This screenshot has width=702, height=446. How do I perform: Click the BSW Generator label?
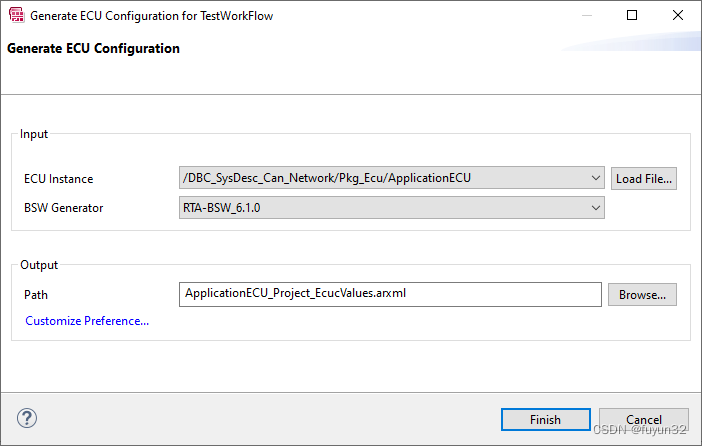point(64,208)
